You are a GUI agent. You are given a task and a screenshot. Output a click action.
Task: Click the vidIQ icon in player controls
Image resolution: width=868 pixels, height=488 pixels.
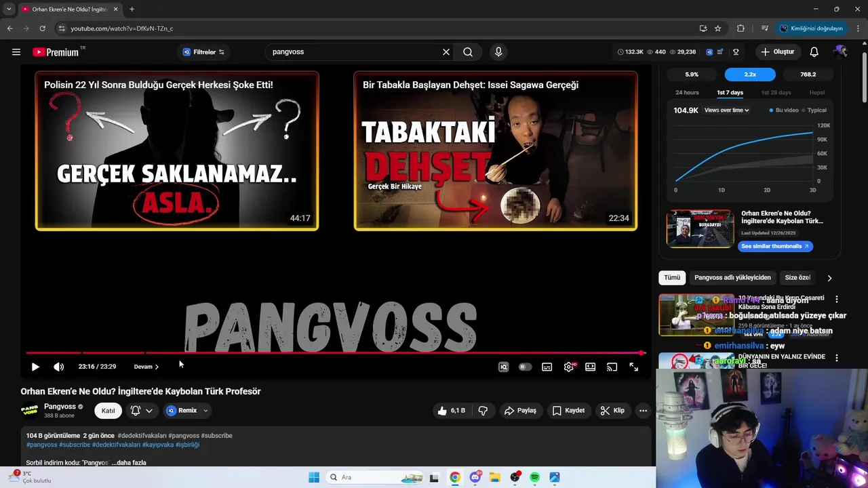504,367
